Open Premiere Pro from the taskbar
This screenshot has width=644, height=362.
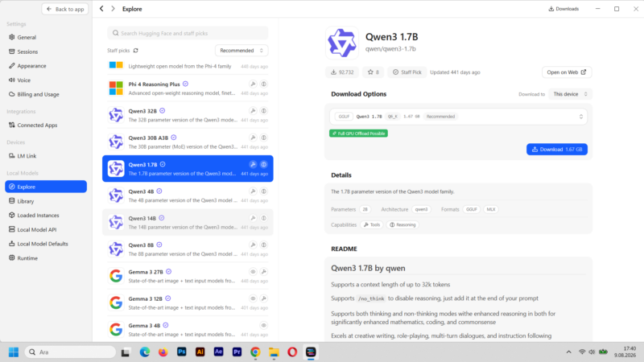237,352
